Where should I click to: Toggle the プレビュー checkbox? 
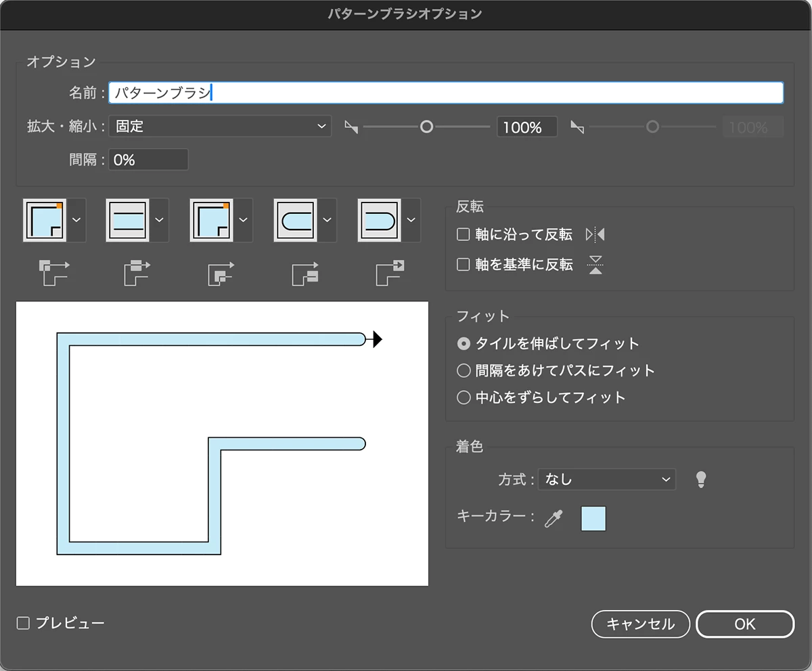[23, 624]
